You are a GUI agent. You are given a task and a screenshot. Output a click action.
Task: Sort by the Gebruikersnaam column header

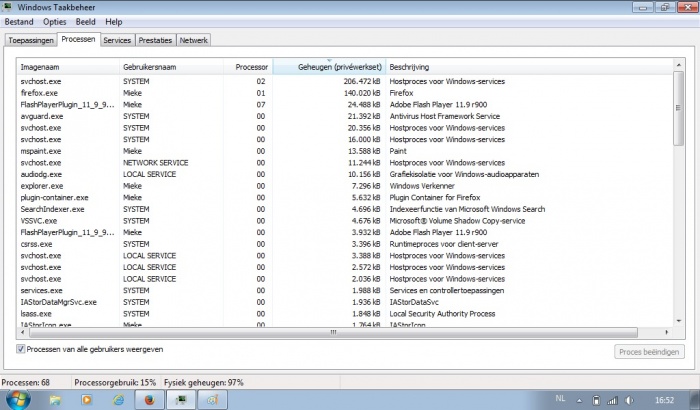click(x=171, y=67)
